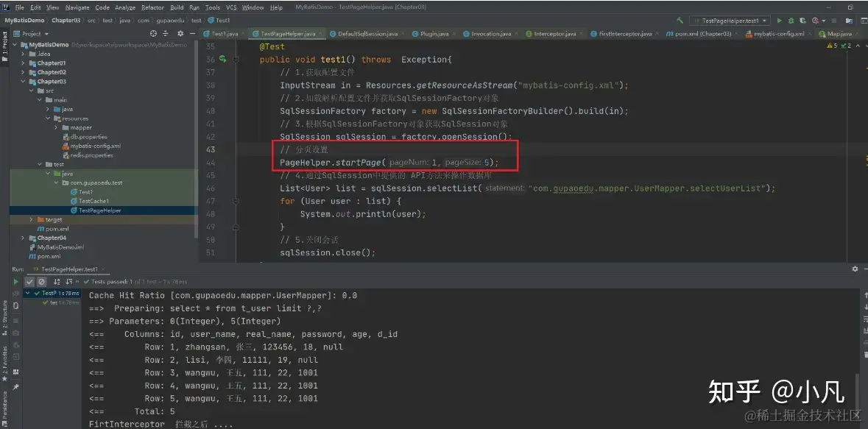Click the Run panel settings gear icon
This screenshot has width=868, height=429.
[855, 269]
